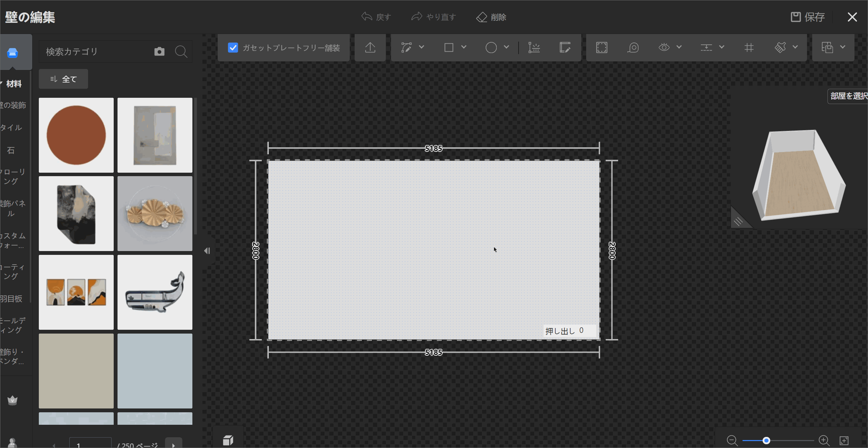Select the モールディング category
The height and width of the screenshot is (448, 868).
(12, 325)
